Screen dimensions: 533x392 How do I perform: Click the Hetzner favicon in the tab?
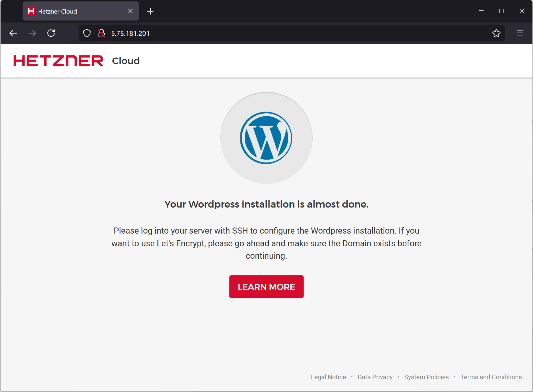[x=31, y=11]
